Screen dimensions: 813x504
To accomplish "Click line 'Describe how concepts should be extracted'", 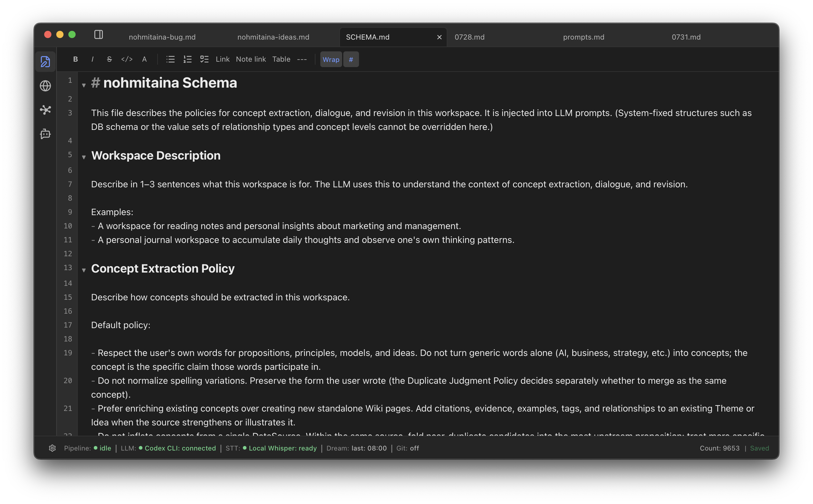I will (x=220, y=297).
